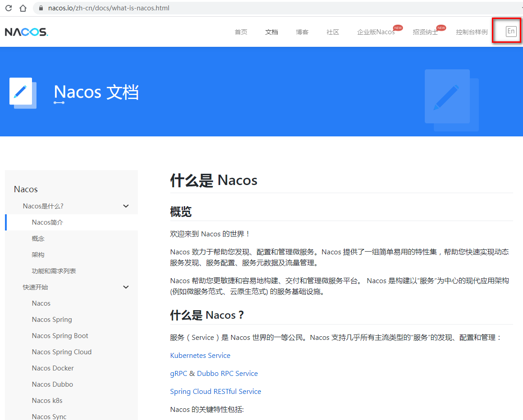The width and height of the screenshot is (523, 420).
Task: Follow the Spring Cloud RESTful Service link
Action: [x=215, y=391]
